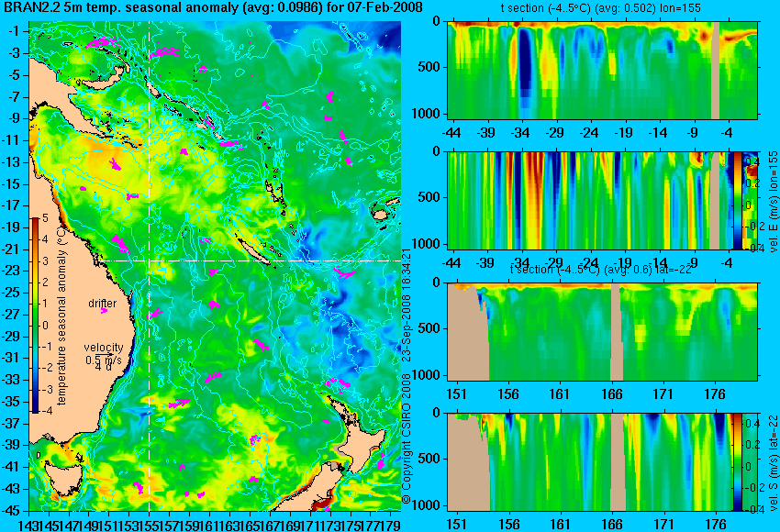780x532 pixels.
Task: Open the temperature section plot for lon=155
Action: (603, 70)
